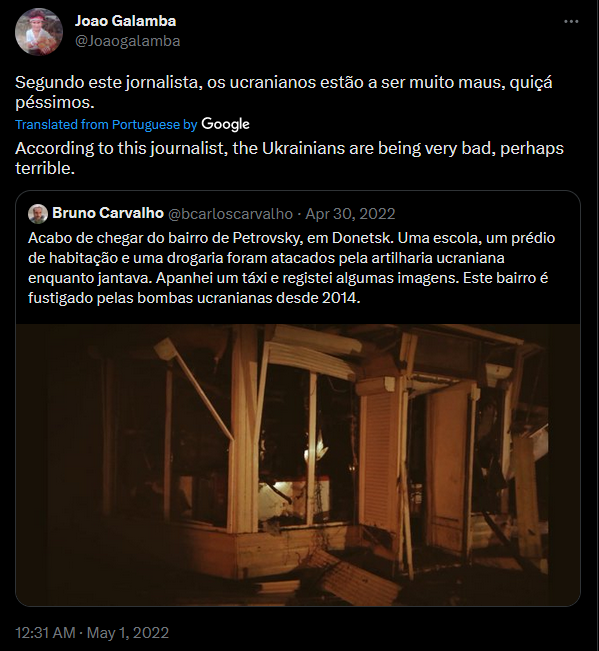Screen dimensions: 599x651
Task: Click the May 1, 2022 date
Action: coord(128,632)
